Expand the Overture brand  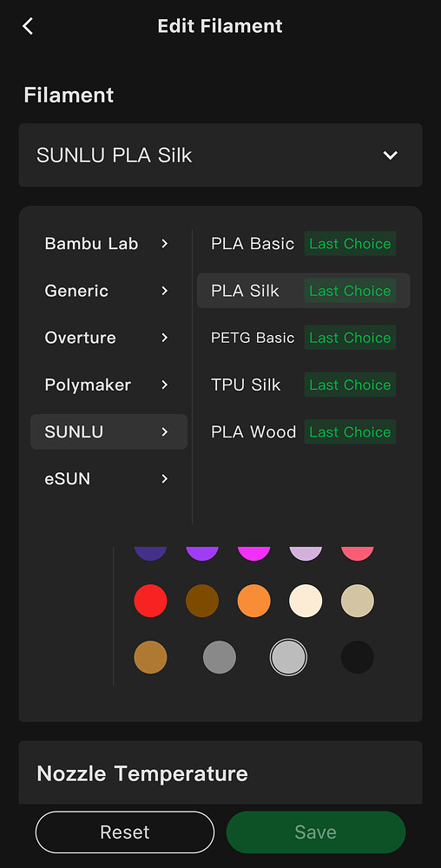click(109, 338)
